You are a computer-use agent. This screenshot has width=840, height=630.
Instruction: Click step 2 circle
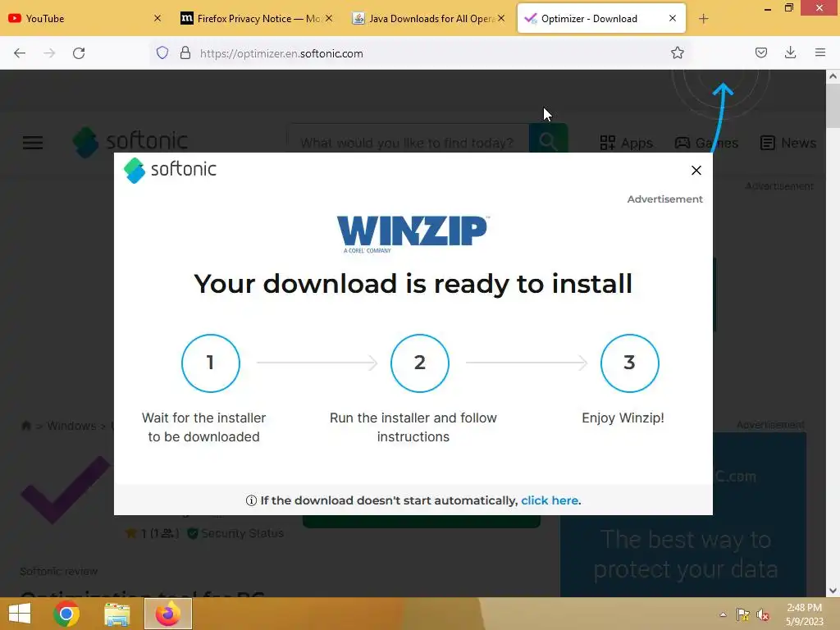coord(419,363)
